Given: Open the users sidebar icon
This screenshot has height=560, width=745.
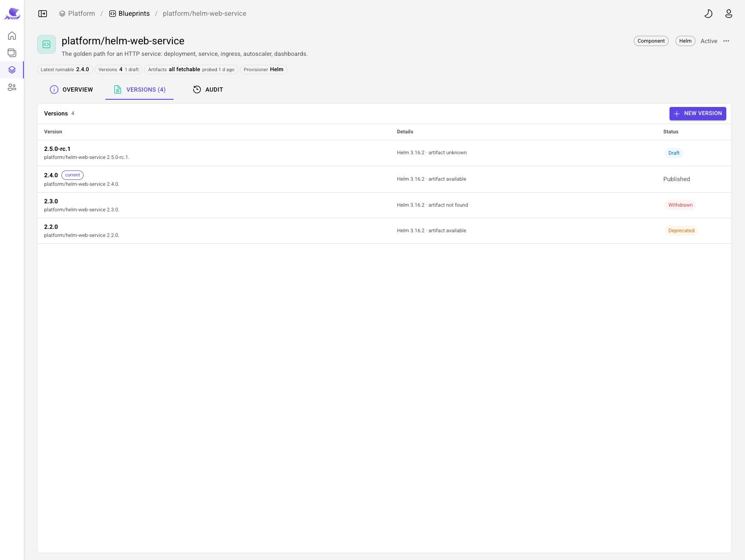Looking at the screenshot, I should tap(12, 87).
